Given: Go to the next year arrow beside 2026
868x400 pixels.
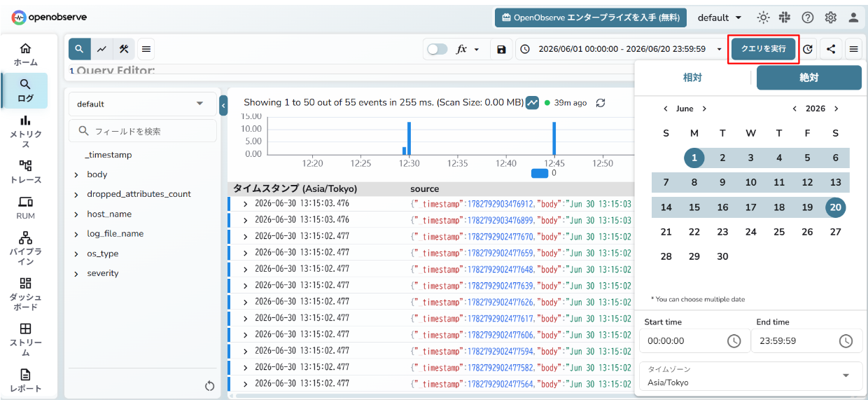Looking at the screenshot, I should point(836,109).
